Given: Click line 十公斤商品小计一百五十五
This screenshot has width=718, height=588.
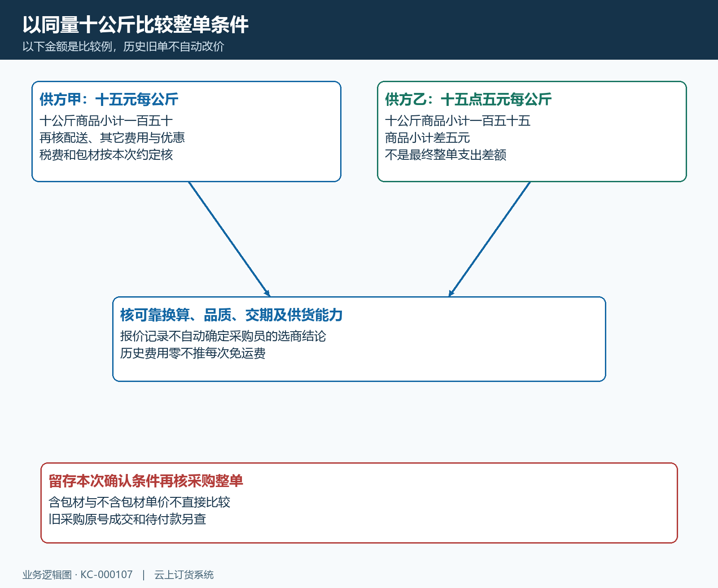Looking at the screenshot, I should (x=458, y=121).
